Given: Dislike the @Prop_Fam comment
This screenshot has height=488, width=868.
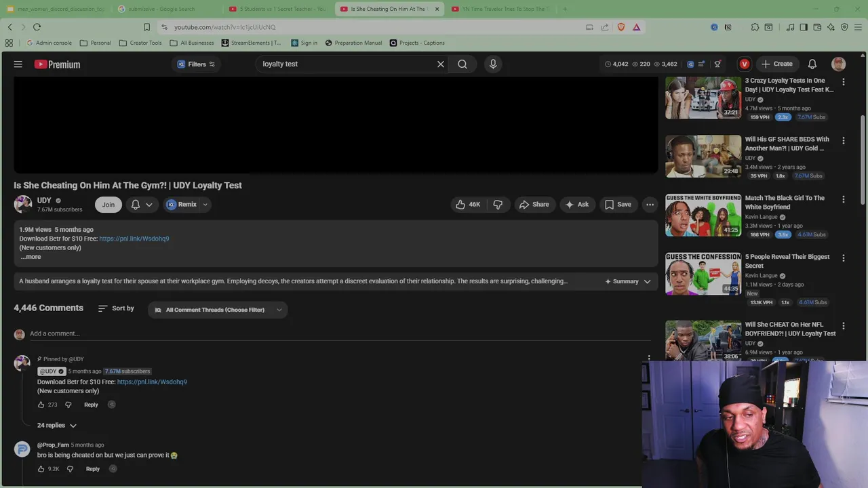Looking at the screenshot, I should (x=70, y=469).
